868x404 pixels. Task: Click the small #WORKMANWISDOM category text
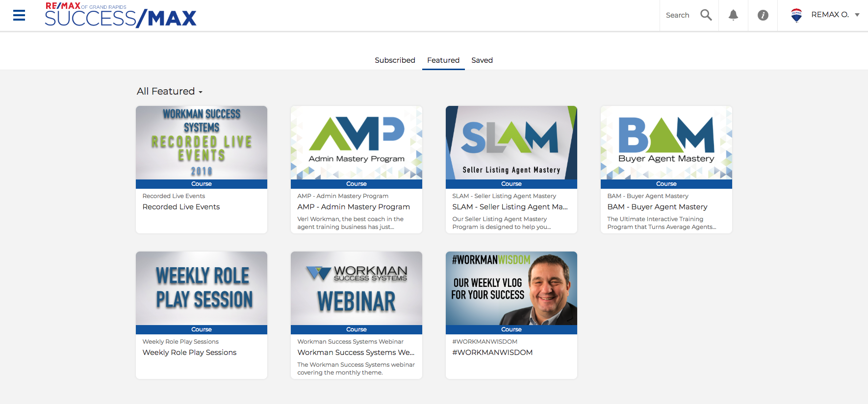click(485, 342)
